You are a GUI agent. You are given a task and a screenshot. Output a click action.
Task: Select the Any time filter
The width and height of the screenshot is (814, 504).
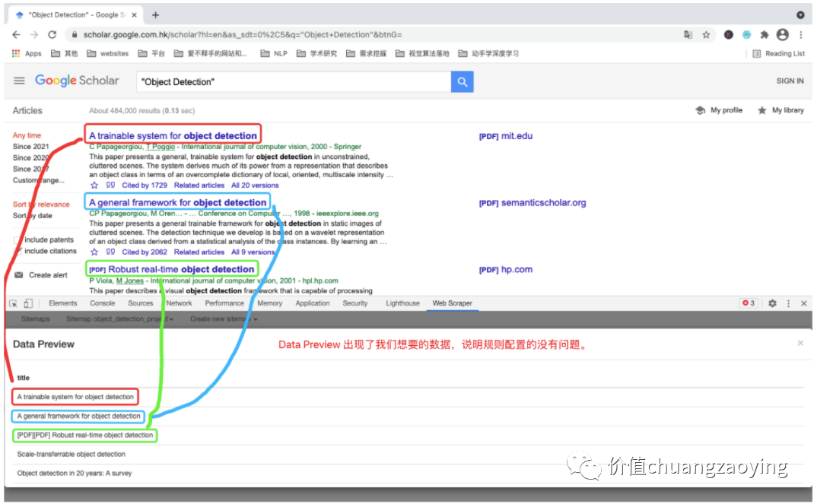[x=27, y=135]
